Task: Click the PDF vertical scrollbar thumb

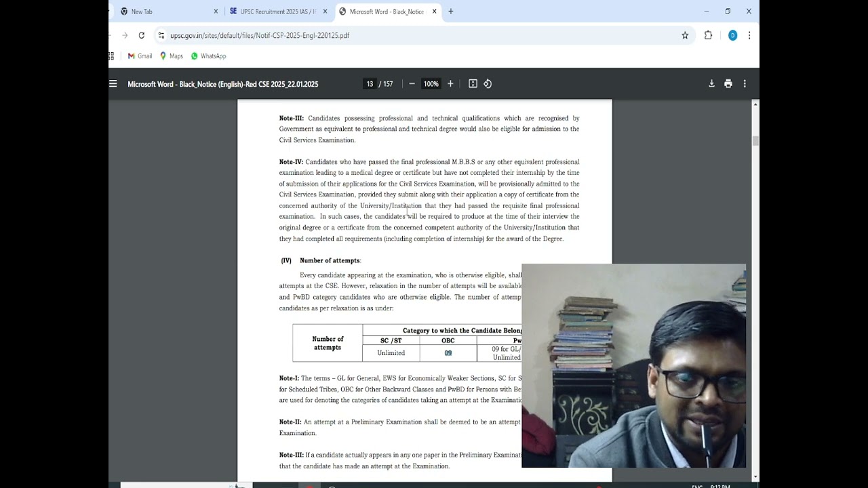Action: (x=755, y=141)
